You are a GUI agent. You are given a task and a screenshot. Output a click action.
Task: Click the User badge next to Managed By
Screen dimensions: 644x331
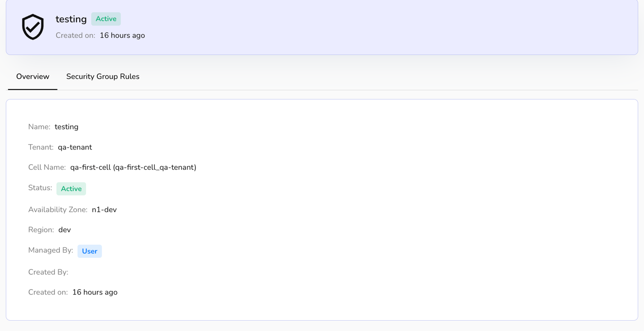[90, 251]
